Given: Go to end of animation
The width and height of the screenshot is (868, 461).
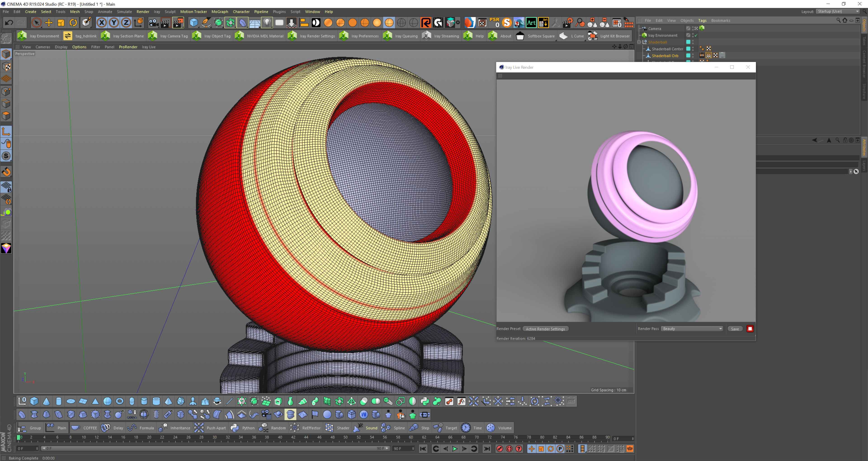Looking at the screenshot, I should pos(487,449).
